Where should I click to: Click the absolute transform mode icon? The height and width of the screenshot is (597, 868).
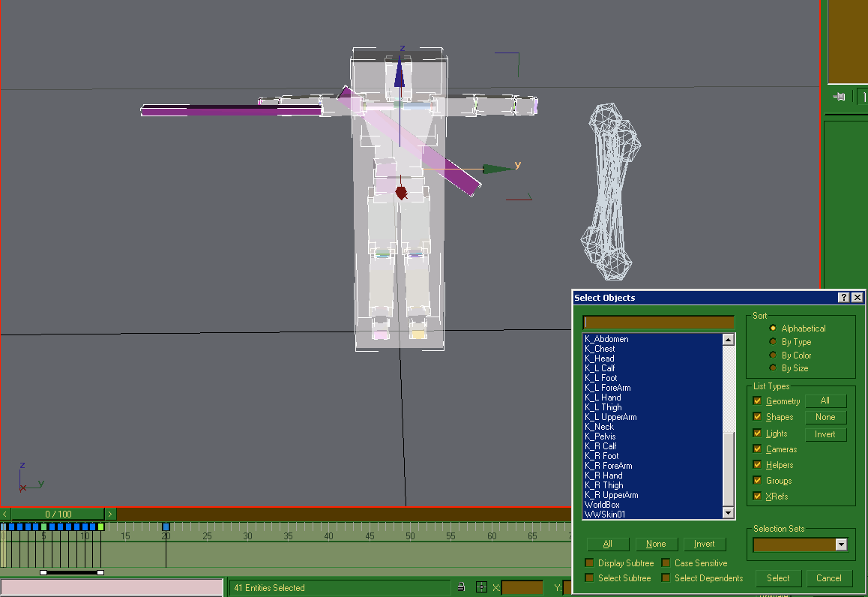point(481,587)
